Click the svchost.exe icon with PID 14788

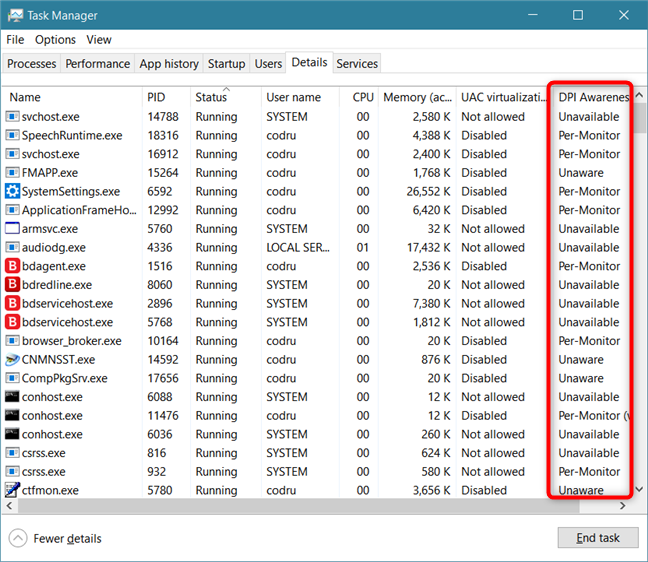[12, 117]
